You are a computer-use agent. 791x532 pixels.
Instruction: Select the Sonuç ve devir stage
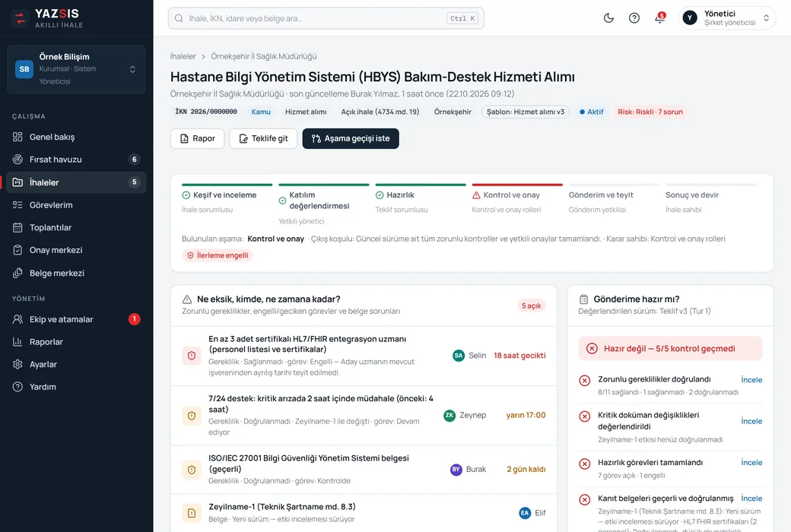711,199
